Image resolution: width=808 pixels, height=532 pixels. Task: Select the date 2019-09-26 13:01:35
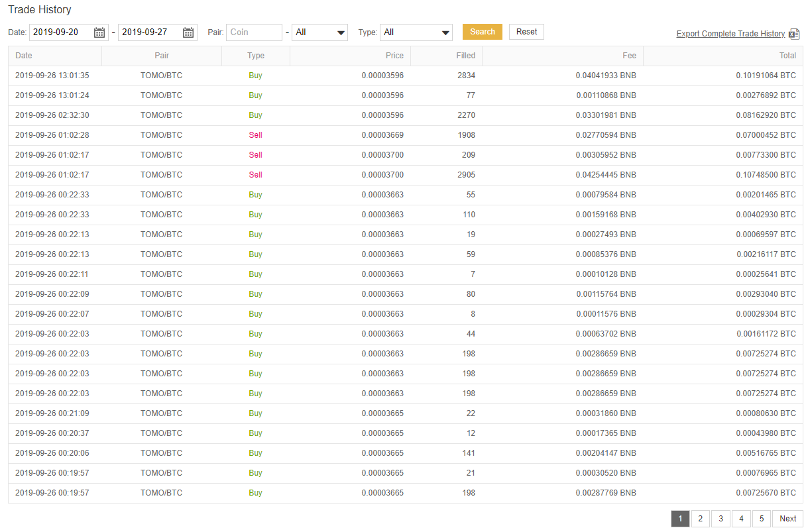(52, 76)
